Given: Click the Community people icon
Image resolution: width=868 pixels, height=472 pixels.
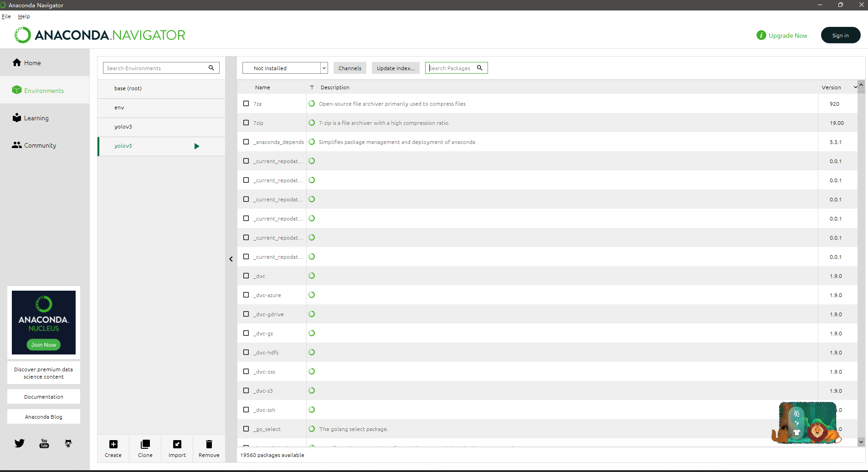Looking at the screenshot, I should tap(17, 145).
